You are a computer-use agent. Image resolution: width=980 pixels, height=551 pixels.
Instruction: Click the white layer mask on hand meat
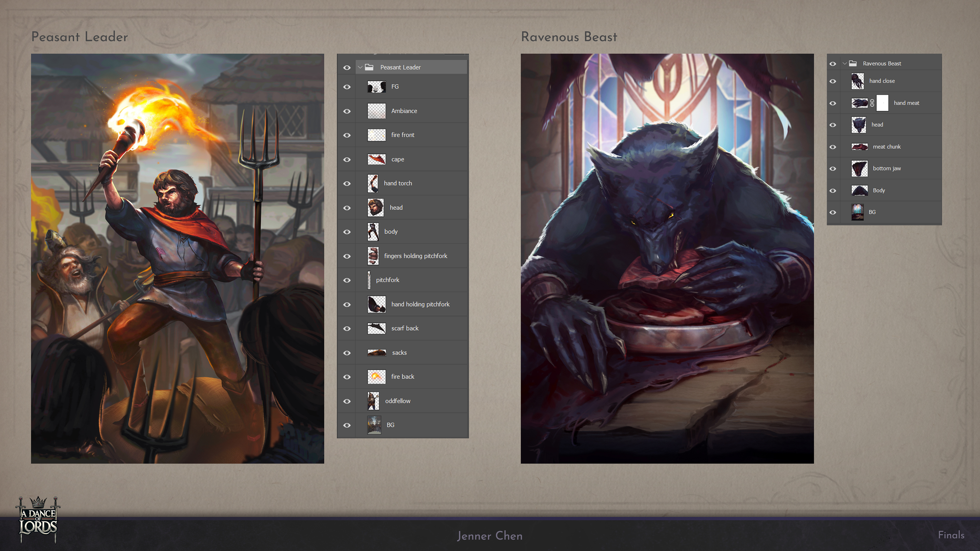pos(882,103)
